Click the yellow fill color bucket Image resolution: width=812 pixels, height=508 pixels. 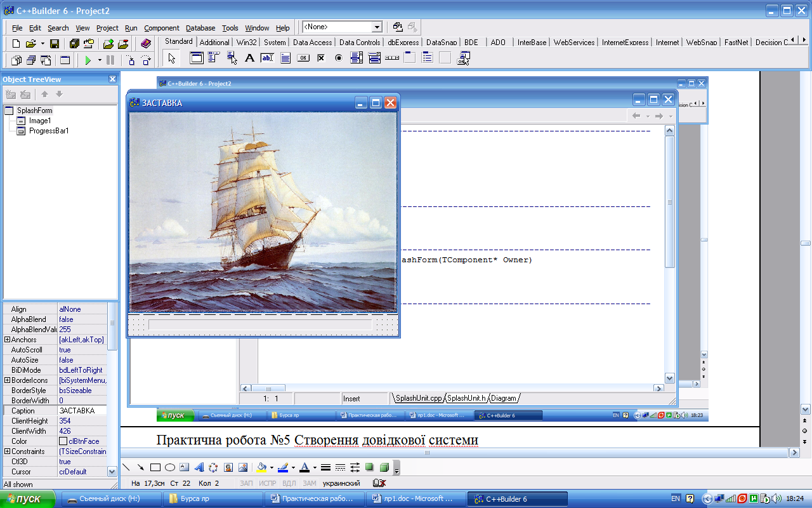coord(261,468)
